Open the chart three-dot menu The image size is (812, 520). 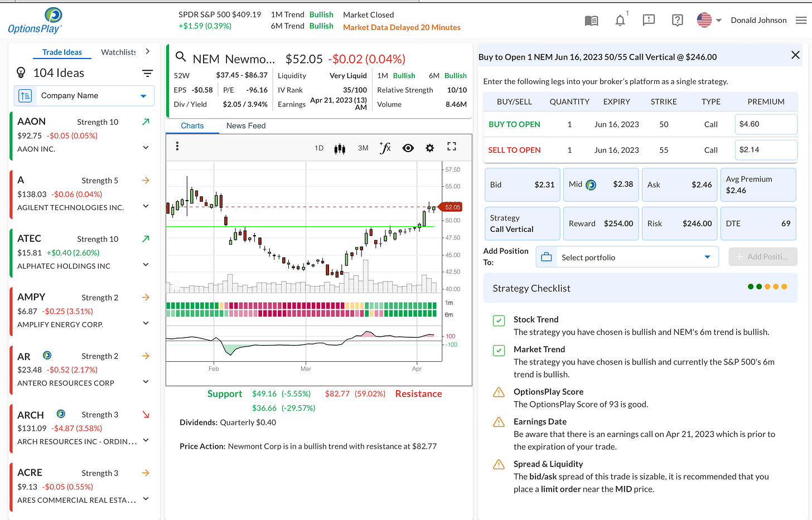click(177, 146)
